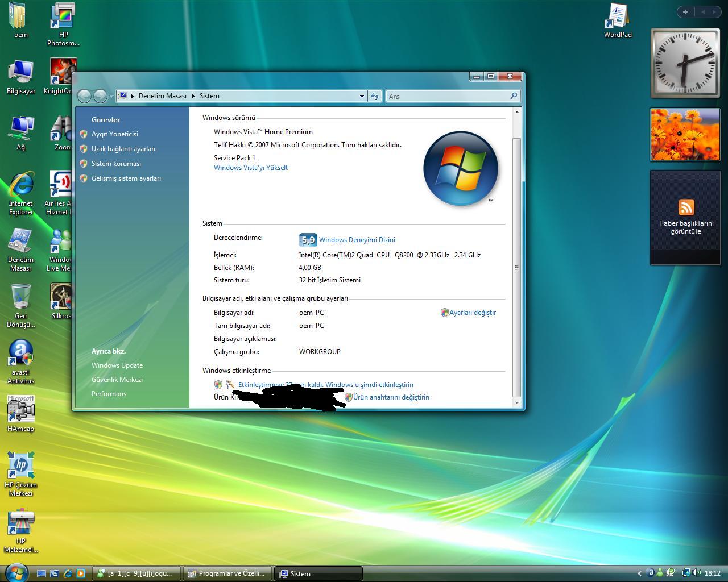Open Sistem koruması link
The image size is (728, 582).
[x=116, y=164]
